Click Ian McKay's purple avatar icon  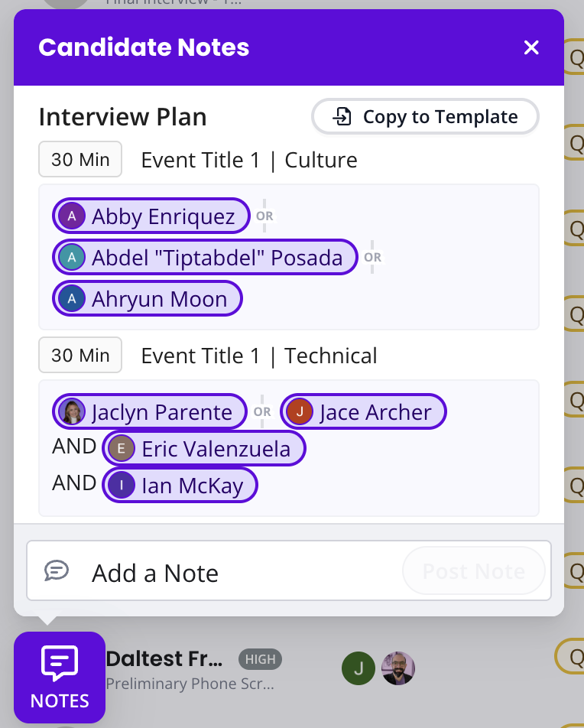click(x=122, y=486)
